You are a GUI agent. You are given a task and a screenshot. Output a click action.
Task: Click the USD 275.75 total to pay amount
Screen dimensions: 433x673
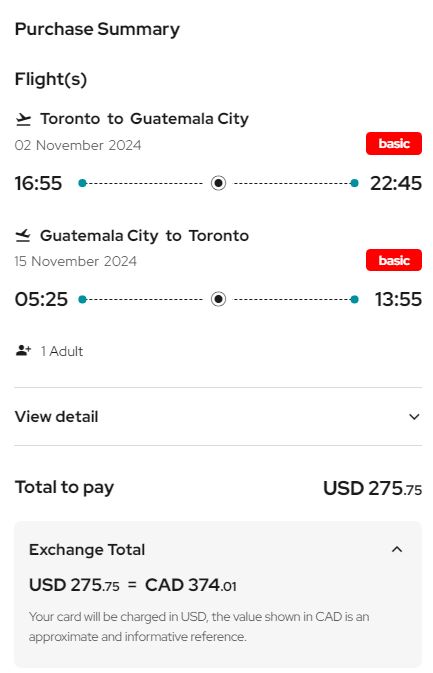[x=372, y=488]
